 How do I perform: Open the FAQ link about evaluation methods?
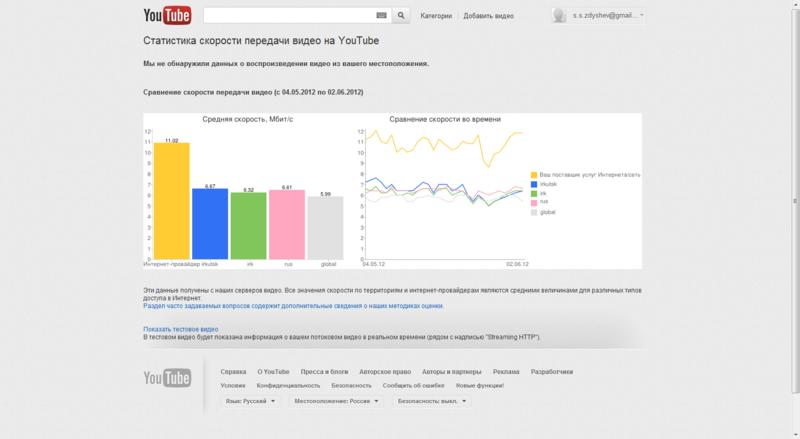(x=293, y=306)
